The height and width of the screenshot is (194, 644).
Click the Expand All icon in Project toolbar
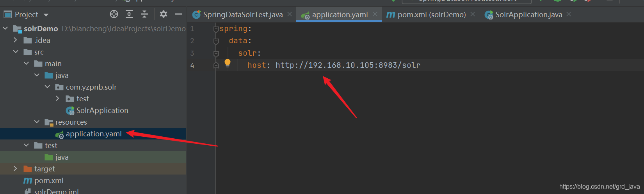pos(129,14)
